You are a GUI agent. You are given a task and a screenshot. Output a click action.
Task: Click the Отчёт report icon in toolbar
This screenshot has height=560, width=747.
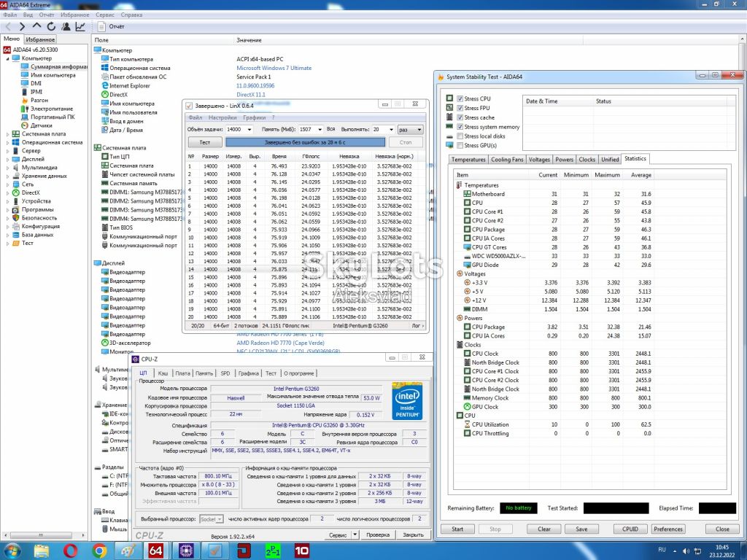coord(101,27)
